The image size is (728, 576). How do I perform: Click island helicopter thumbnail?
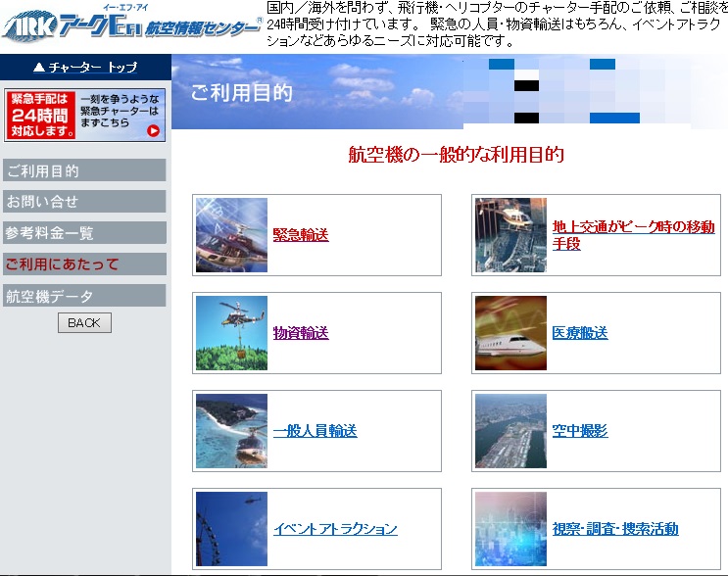point(231,431)
